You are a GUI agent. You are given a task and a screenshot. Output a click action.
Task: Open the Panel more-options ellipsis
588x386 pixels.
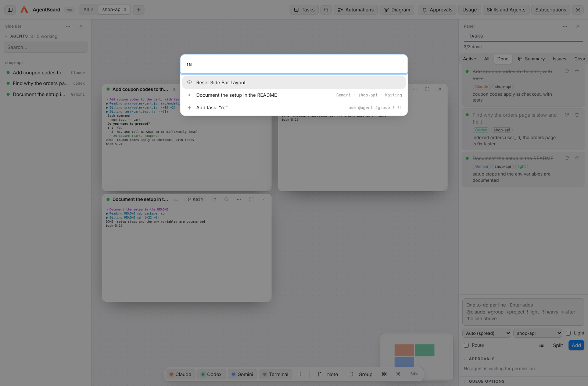[x=565, y=26]
